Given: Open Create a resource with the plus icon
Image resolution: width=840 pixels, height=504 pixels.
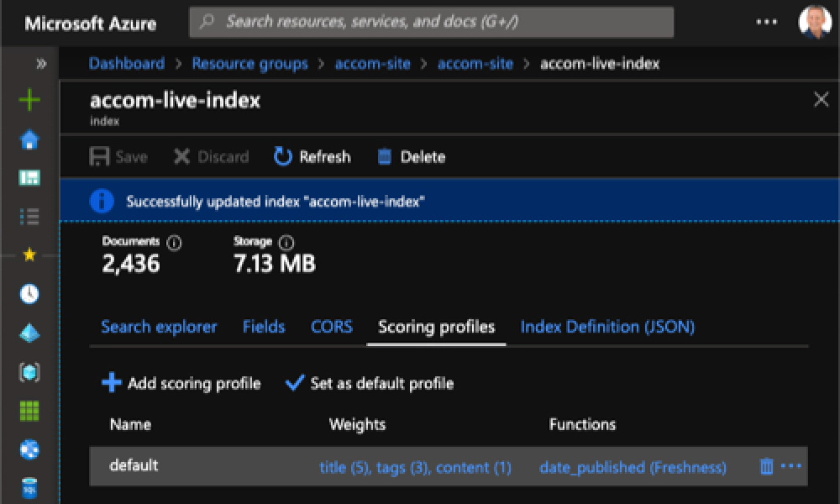Looking at the screenshot, I should click(x=29, y=99).
